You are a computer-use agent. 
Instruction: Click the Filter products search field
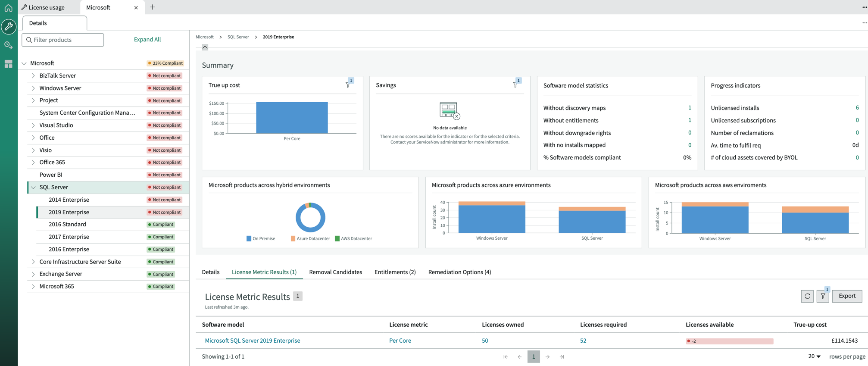pyautogui.click(x=63, y=40)
